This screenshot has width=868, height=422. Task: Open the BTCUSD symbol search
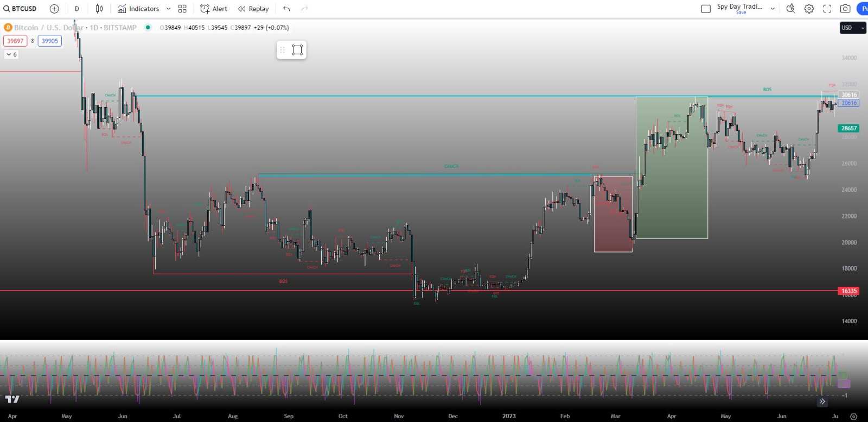pyautogui.click(x=20, y=9)
